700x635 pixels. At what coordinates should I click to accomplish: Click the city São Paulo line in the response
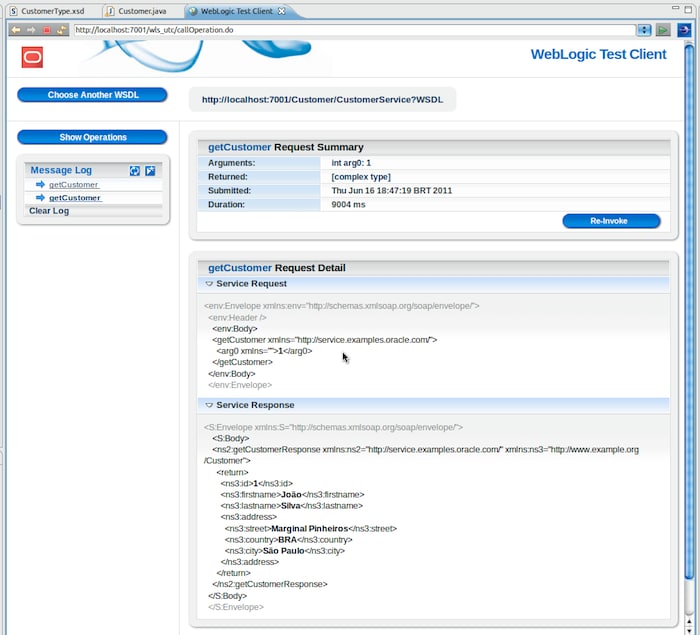[285, 551]
